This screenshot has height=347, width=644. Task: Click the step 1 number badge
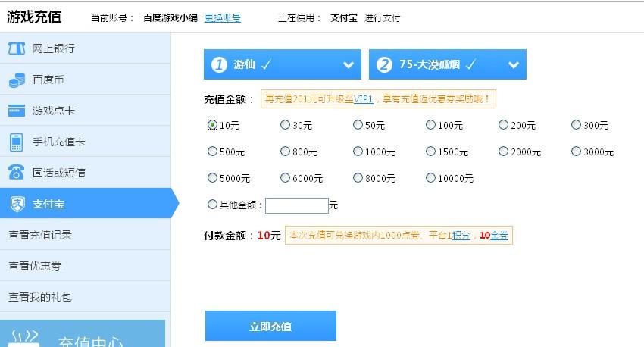click(219, 64)
